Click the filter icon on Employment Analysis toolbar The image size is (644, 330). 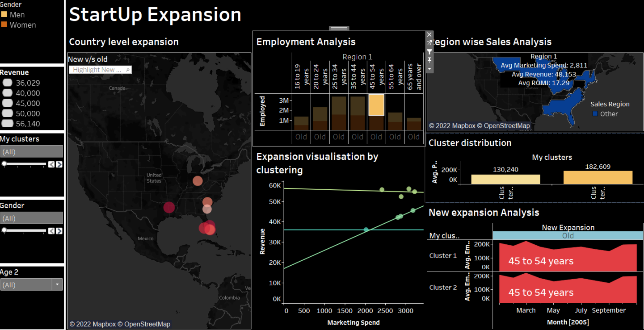pyautogui.click(x=429, y=51)
